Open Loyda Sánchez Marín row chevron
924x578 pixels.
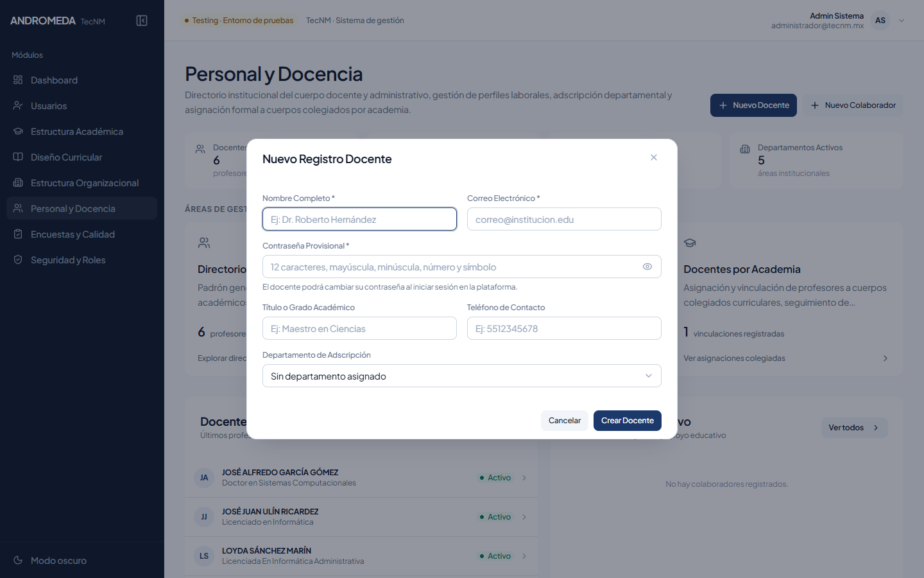coord(524,556)
